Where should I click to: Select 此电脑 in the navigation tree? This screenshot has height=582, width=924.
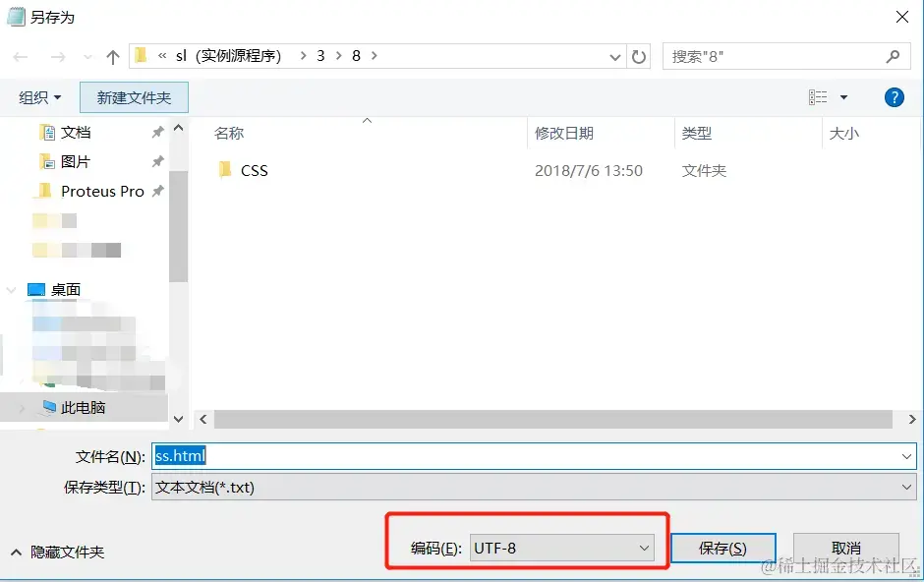point(83,407)
